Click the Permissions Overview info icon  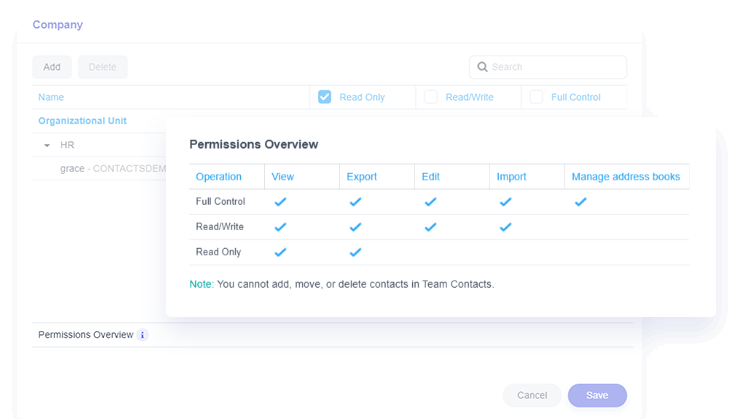142,335
